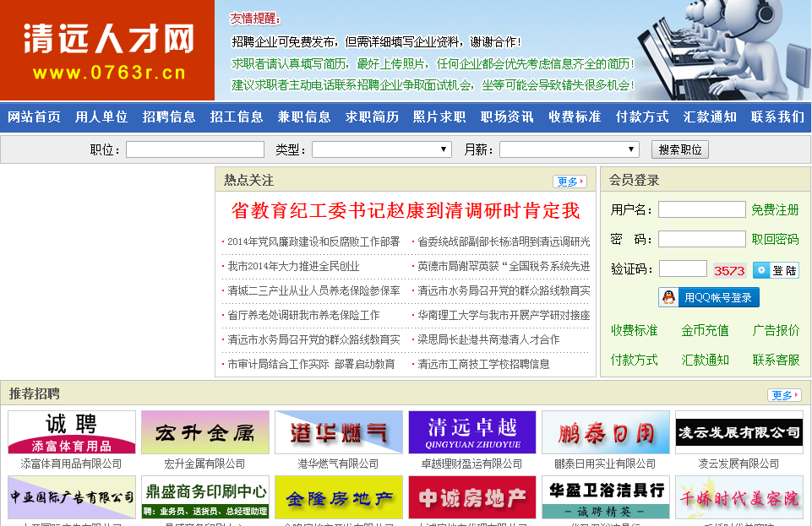
Task: Select 招工信息 from the navigation bar
Action: tap(237, 117)
